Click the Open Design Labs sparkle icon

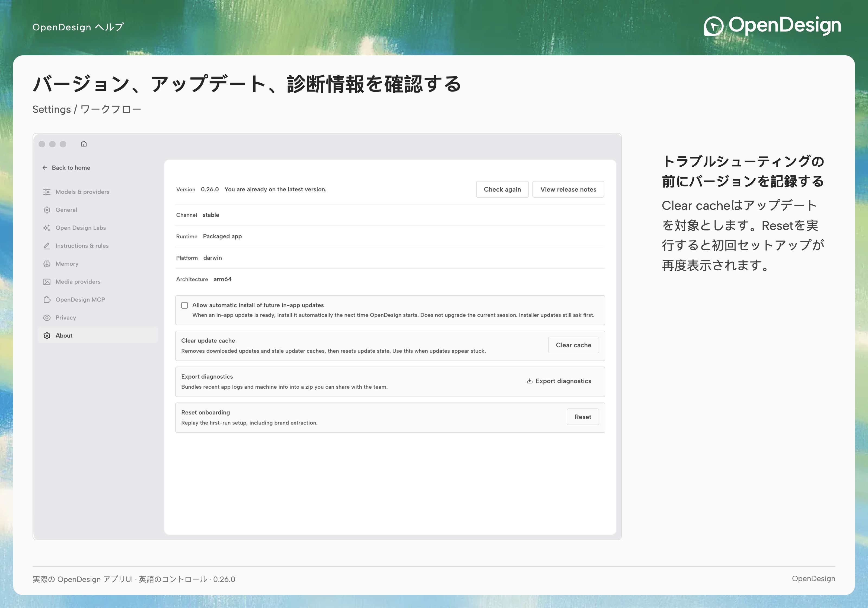coord(47,228)
